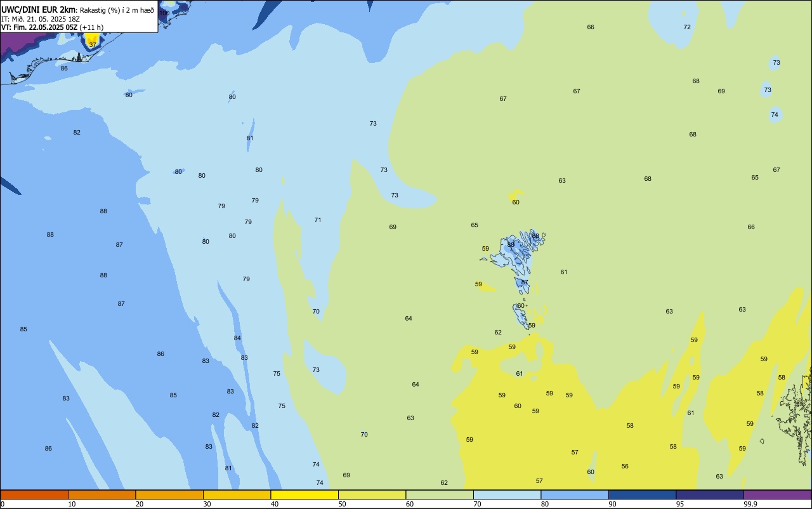Click the 0–10 dark orange legend swatch
Viewport: 812px width, 509px height.
[34, 494]
